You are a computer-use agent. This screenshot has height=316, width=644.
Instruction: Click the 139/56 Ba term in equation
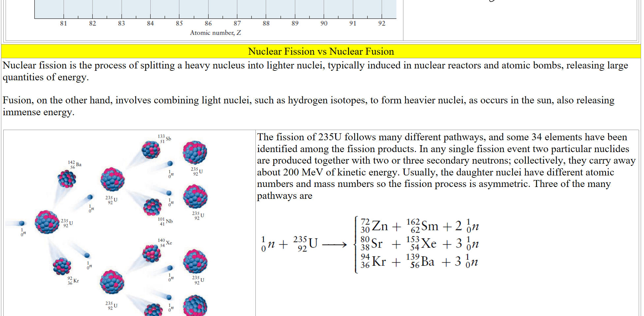tap(420, 261)
